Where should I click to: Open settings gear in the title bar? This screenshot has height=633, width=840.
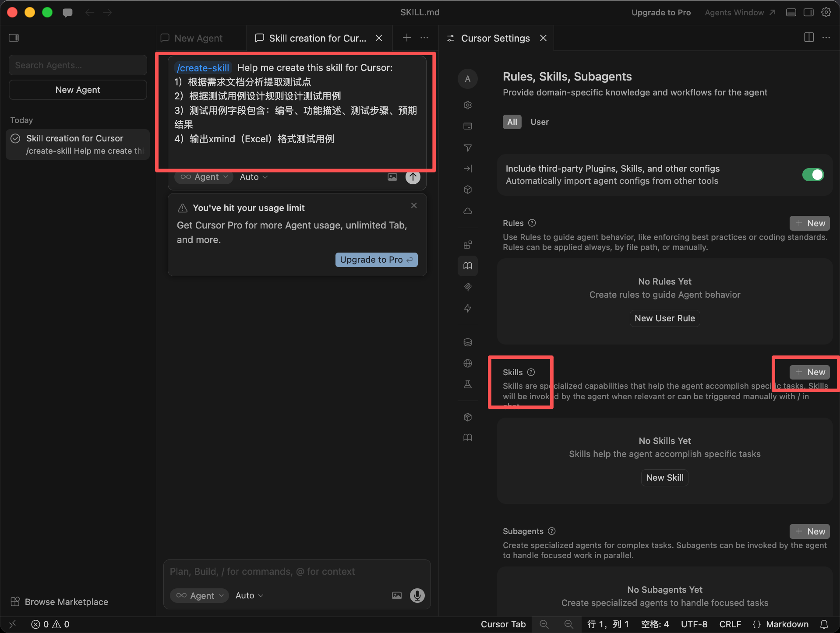(826, 12)
